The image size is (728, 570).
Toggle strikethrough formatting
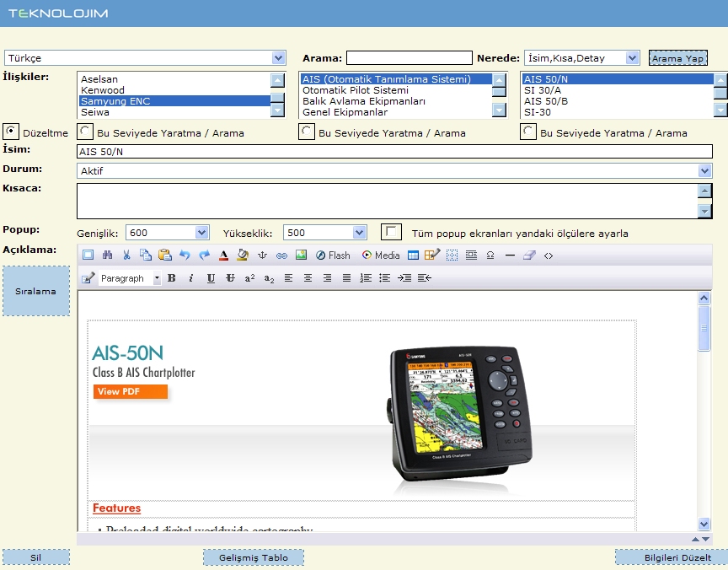click(x=230, y=277)
